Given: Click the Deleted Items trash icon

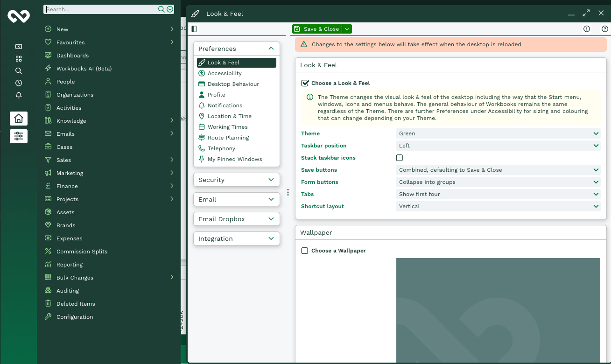Looking at the screenshot, I should tap(48, 303).
